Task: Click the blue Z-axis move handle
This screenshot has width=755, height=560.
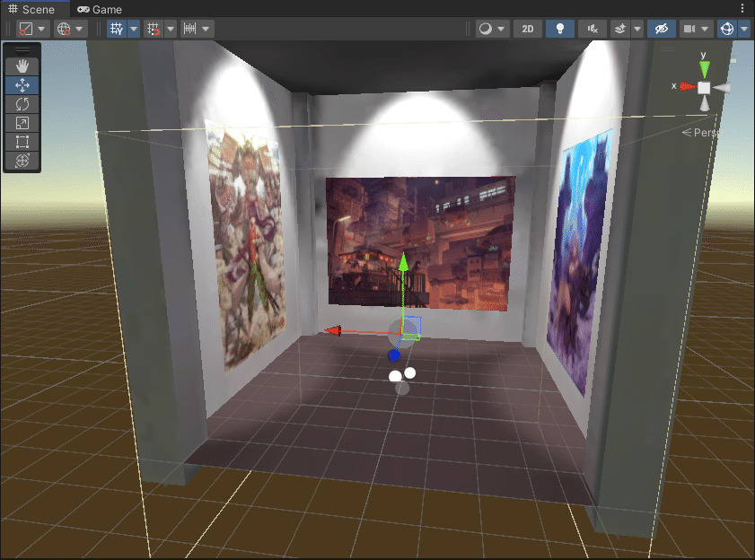Action: point(394,356)
